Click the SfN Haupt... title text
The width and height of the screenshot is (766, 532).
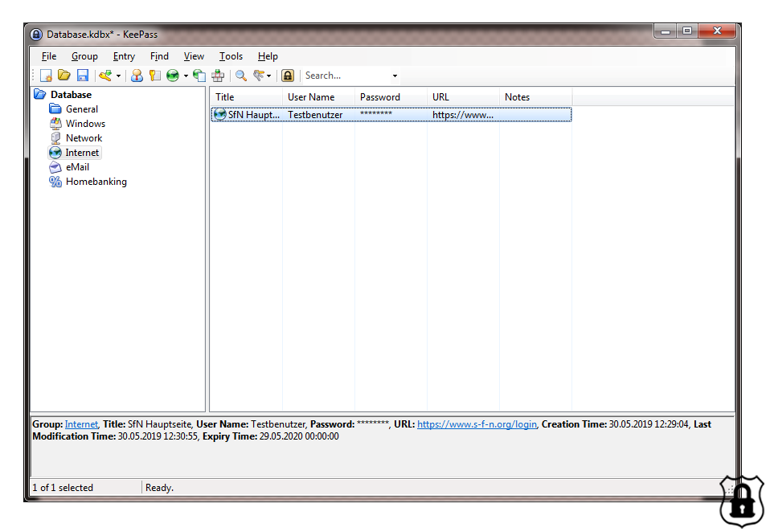(x=254, y=115)
